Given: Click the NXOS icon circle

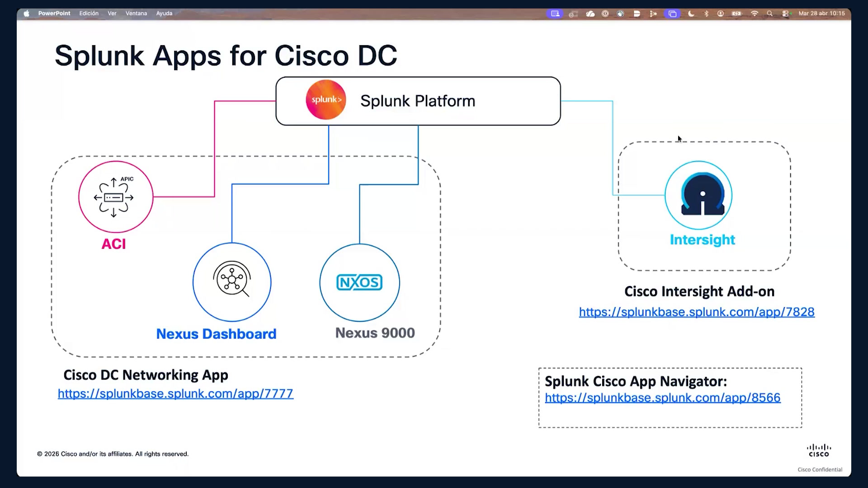Looking at the screenshot, I should (x=360, y=283).
